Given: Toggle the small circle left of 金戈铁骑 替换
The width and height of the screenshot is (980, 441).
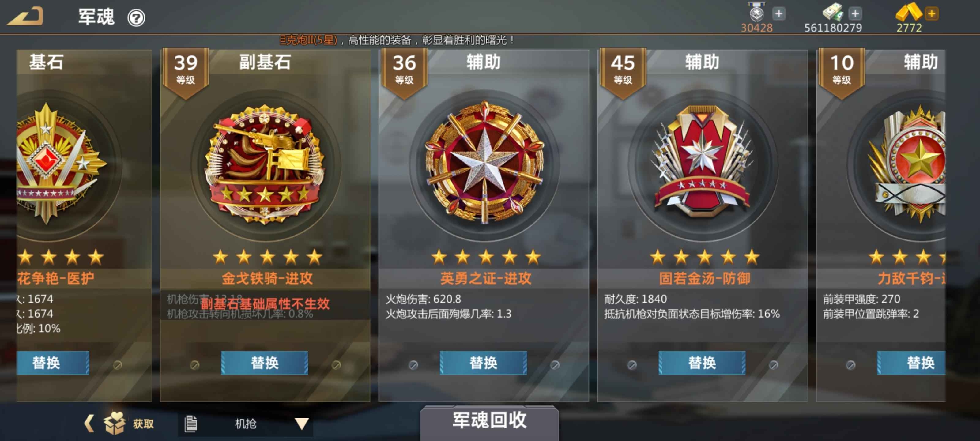Looking at the screenshot, I should click(195, 365).
